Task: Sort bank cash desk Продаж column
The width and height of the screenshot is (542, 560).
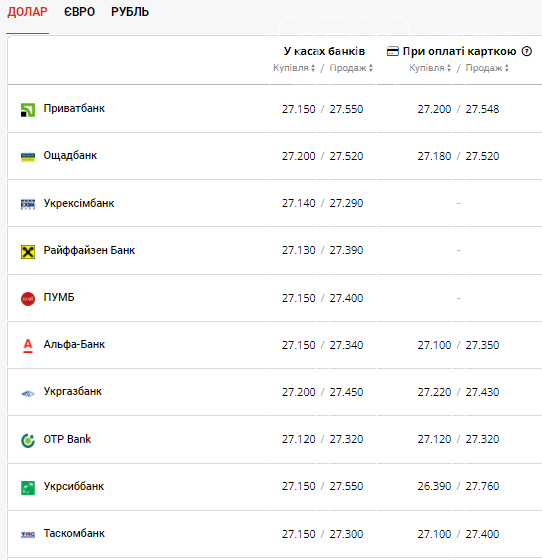Action: 351,68
